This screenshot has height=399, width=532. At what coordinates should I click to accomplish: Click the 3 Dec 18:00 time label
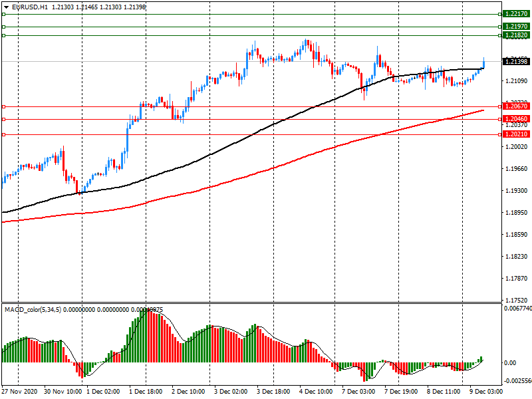pos(273,392)
